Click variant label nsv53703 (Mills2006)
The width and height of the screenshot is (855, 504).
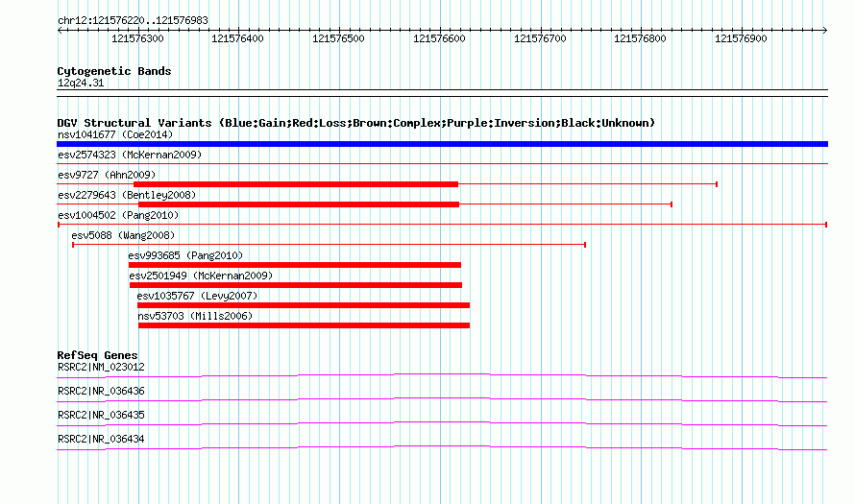[195, 316]
